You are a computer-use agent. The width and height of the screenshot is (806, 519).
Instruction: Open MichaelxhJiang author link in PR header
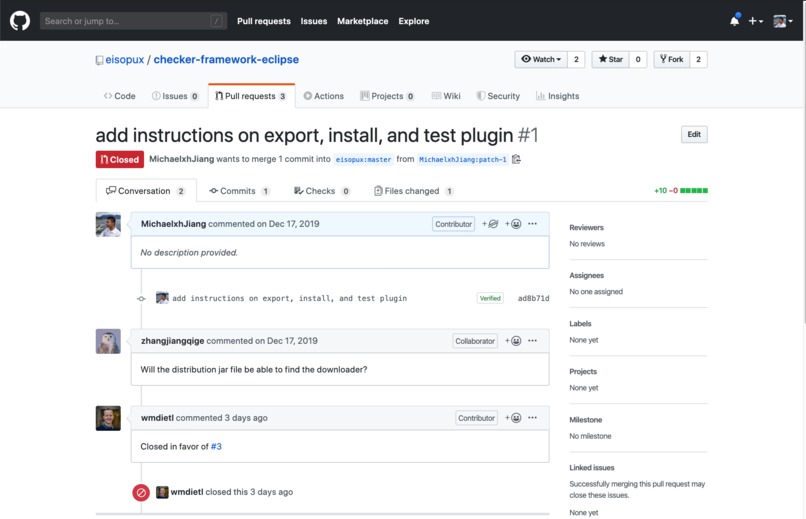[x=181, y=159]
